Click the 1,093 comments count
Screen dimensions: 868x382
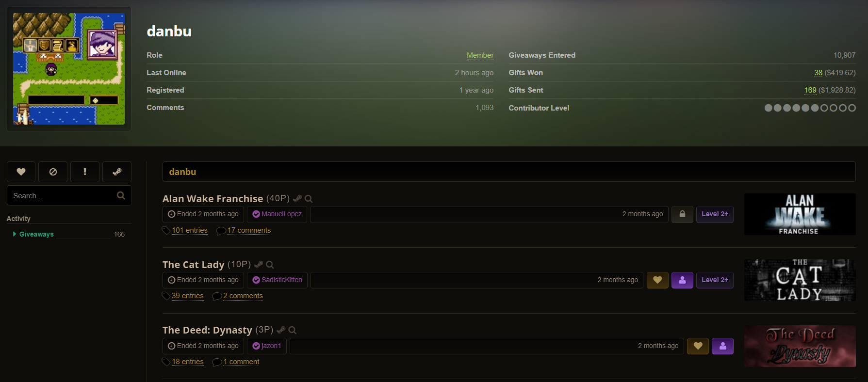coord(484,108)
